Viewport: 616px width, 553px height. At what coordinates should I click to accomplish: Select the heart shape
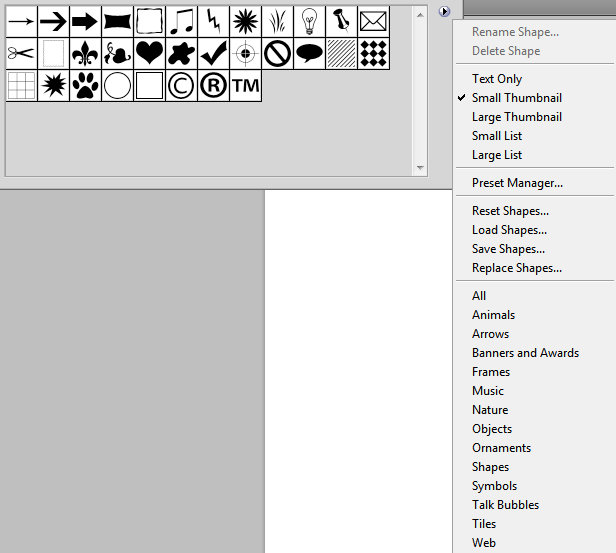pos(149,53)
